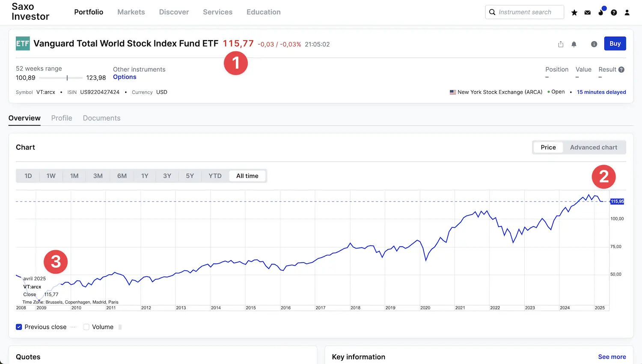Click the Quotes section heading

point(28,357)
